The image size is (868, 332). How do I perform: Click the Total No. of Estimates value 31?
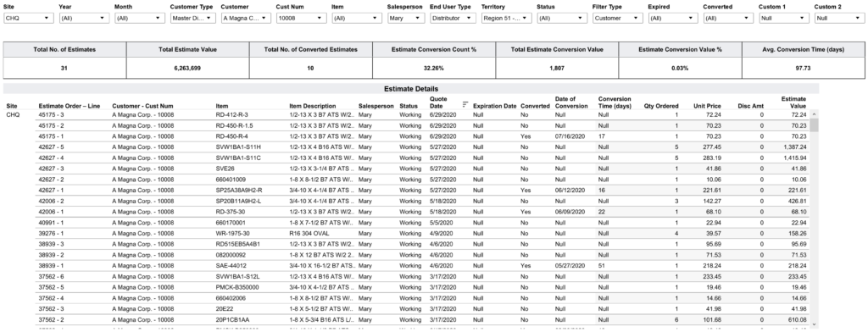[x=64, y=68]
